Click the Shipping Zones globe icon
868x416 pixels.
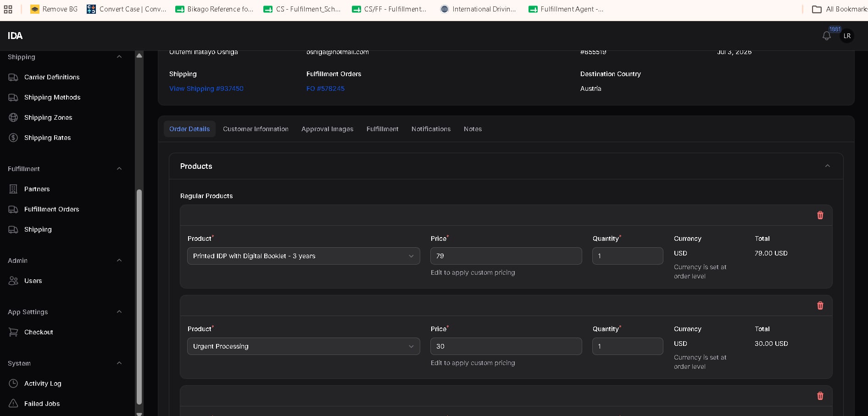(13, 117)
